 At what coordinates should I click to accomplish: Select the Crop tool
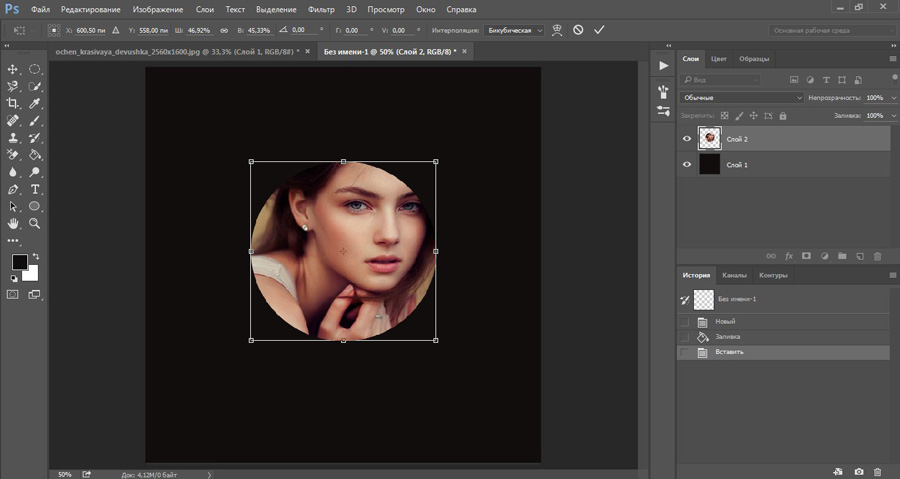point(13,103)
